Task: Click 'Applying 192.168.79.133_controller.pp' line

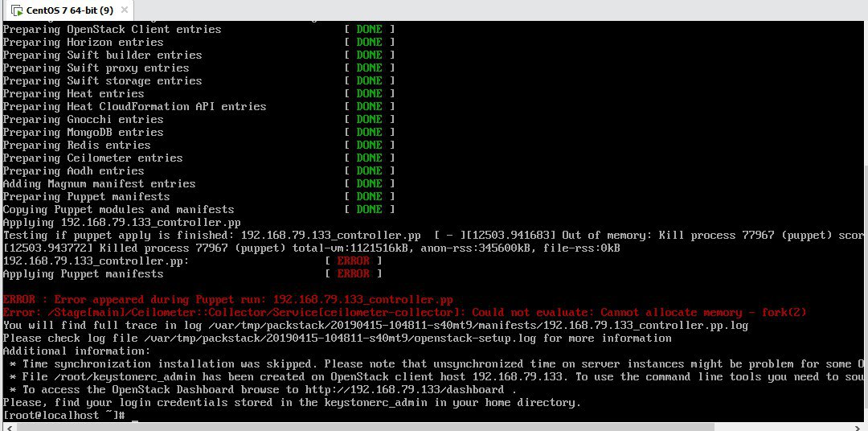Action: [x=122, y=222]
